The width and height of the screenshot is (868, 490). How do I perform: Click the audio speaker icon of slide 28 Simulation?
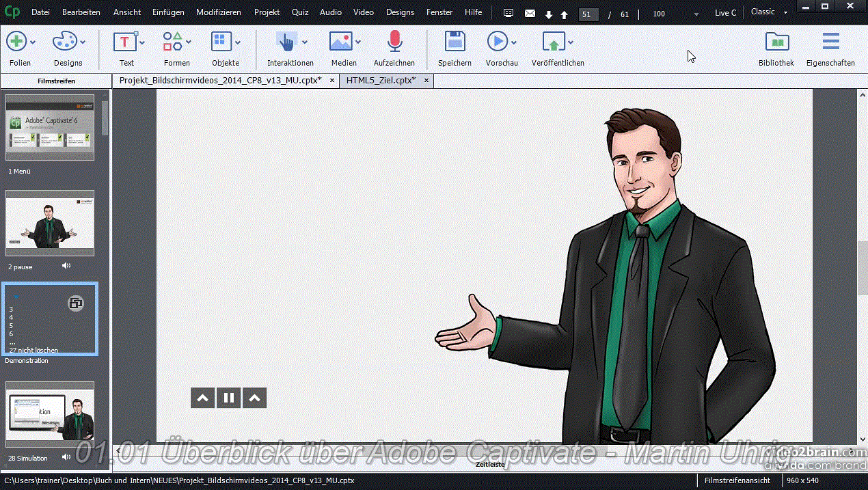[66, 457]
